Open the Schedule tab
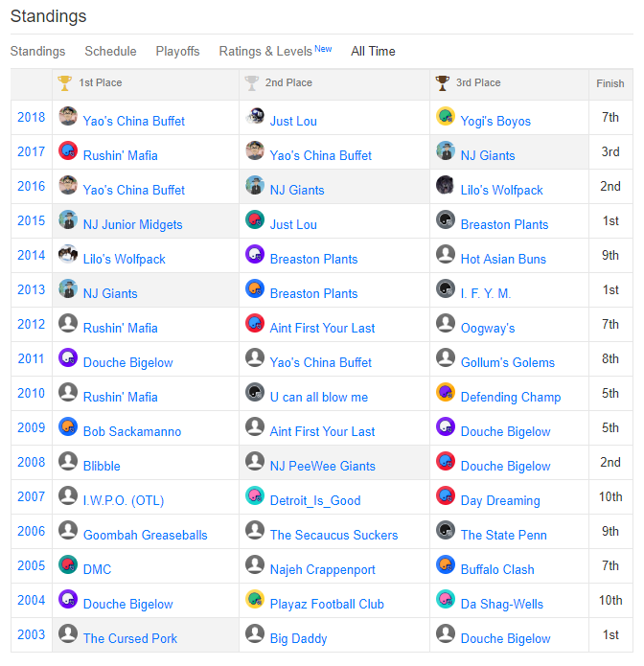 (x=110, y=52)
